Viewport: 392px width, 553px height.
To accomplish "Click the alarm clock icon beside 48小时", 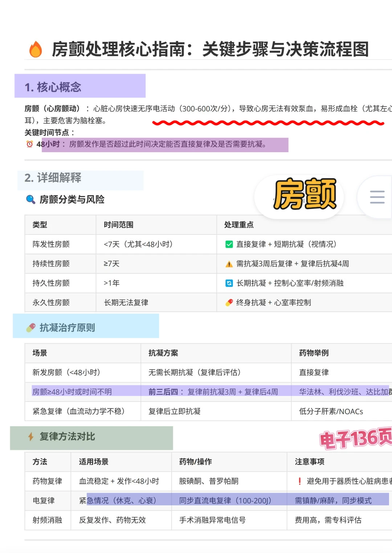I will pos(29,144).
